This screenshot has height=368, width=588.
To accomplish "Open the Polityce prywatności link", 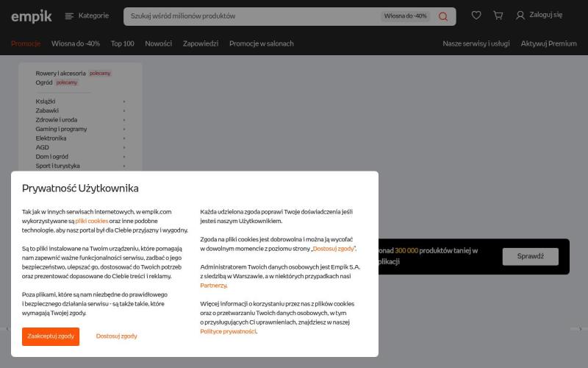I will 228,331.
